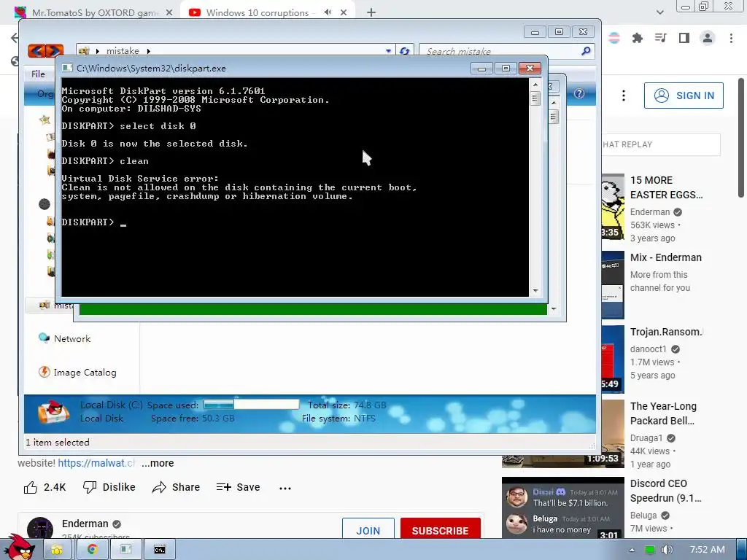Switch to the Mr.TomatoS by OXTORD tab
Screen dimensions: 747x560
tap(94, 13)
